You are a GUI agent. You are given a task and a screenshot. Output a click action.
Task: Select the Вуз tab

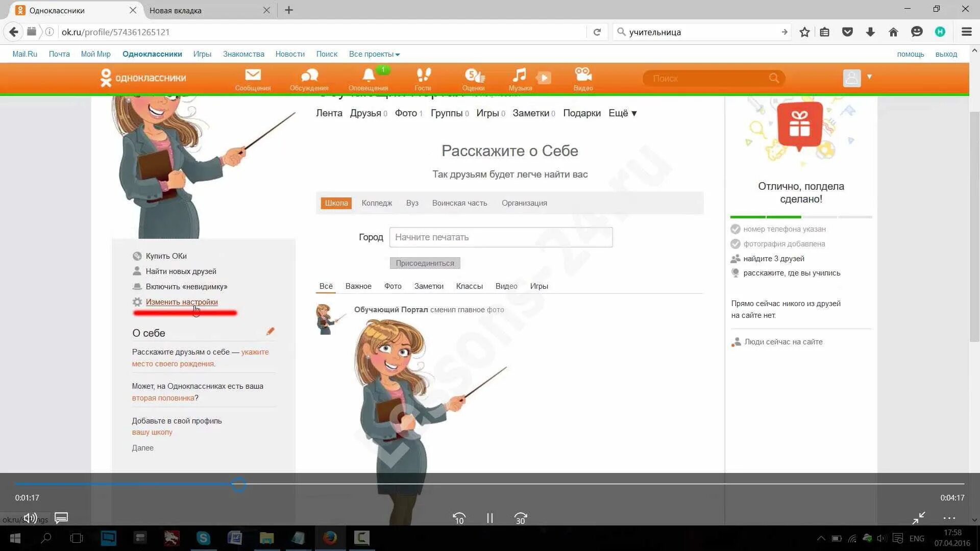(x=412, y=203)
